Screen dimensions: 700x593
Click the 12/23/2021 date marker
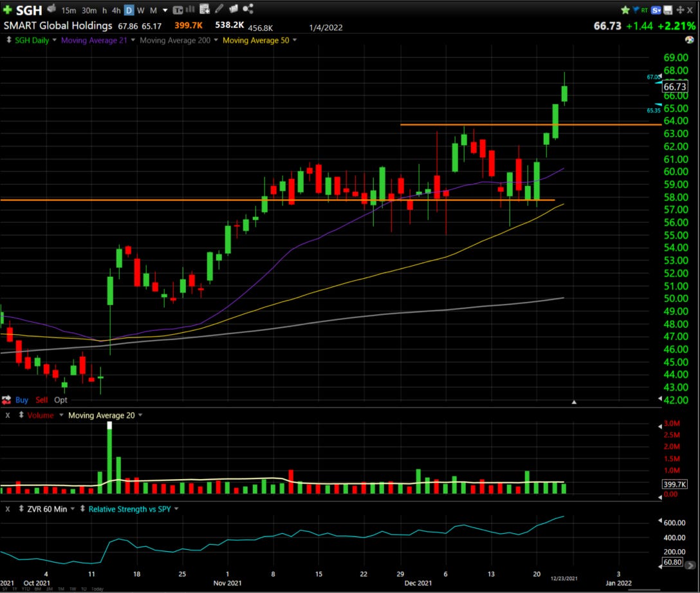click(x=564, y=578)
